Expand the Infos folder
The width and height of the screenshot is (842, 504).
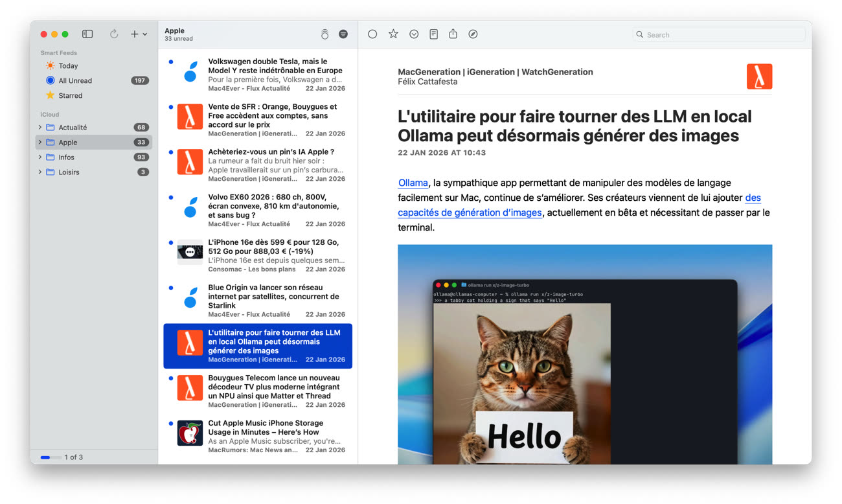click(x=40, y=157)
